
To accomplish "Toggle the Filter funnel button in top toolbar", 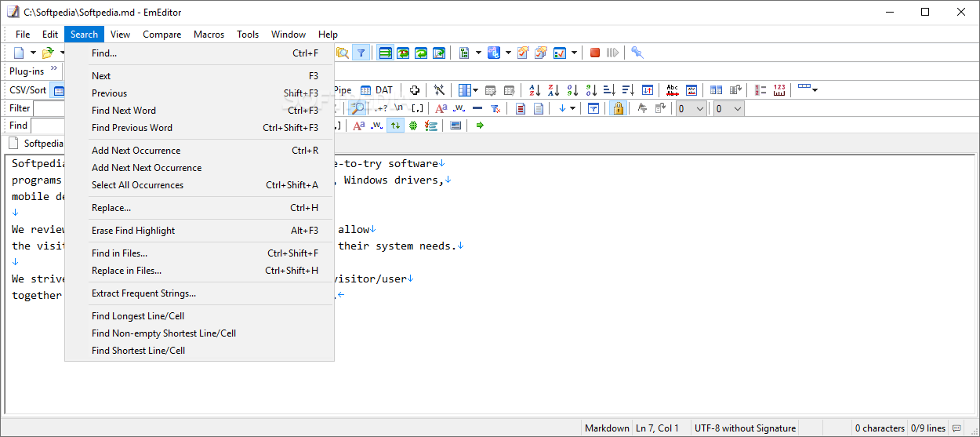I will (x=361, y=53).
